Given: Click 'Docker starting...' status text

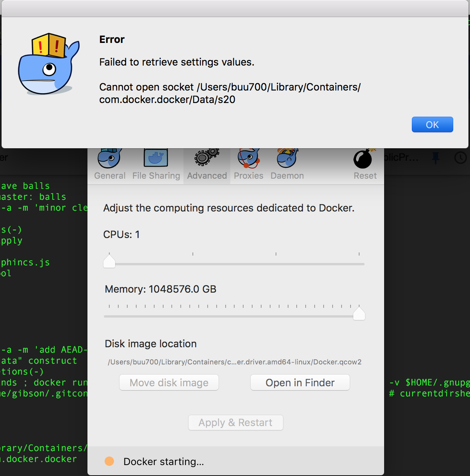Looking at the screenshot, I should [x=164, y=462].
